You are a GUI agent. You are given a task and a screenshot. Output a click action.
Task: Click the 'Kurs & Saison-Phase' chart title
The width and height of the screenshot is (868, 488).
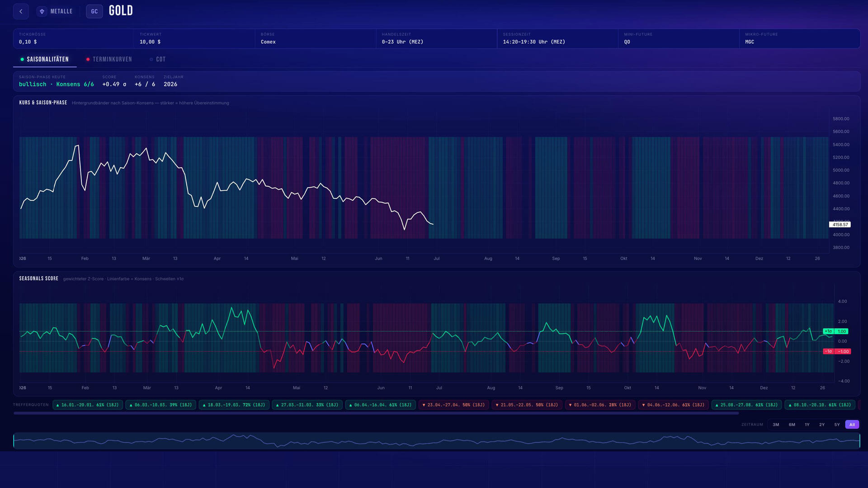coord(43,103)
